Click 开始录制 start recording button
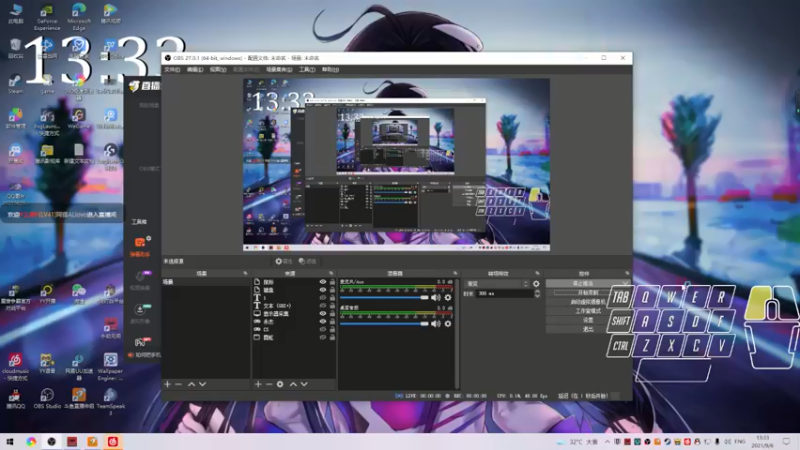Viewport: 800px width, 450px height. point(588,293)
